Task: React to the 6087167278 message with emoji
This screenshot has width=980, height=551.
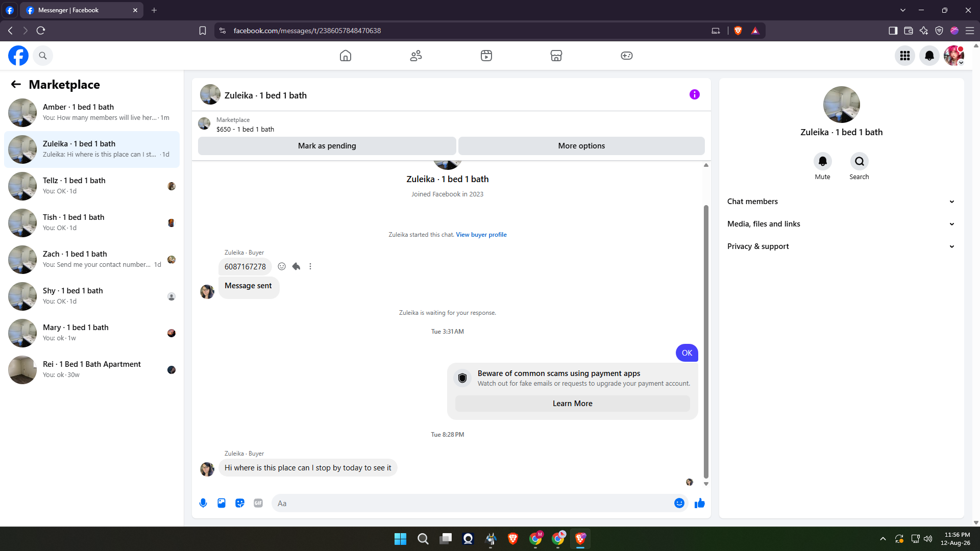Action: (x=282, y=266)
